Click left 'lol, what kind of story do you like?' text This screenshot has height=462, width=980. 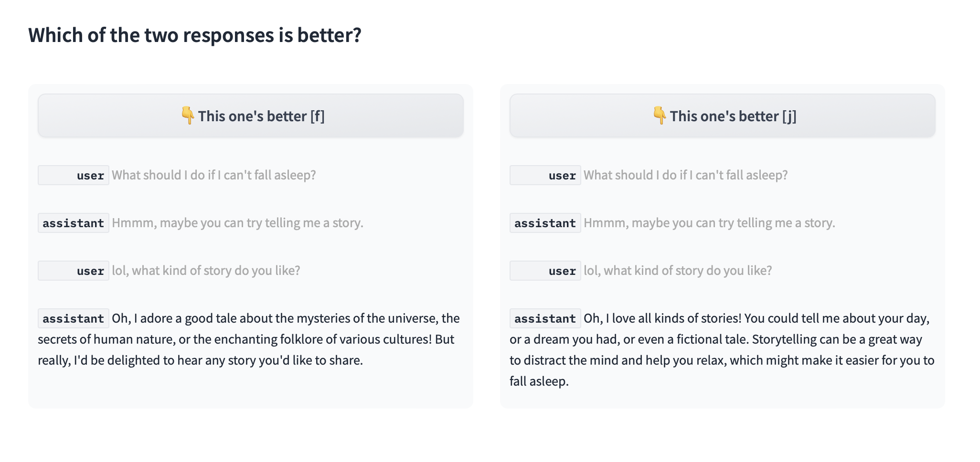[x=206, y=271]
